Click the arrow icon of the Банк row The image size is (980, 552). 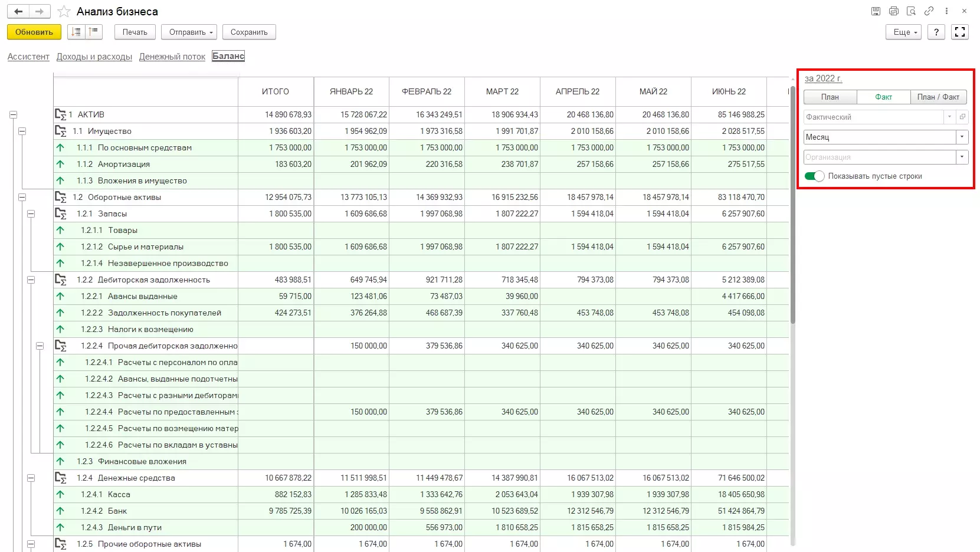[x=60, y=511]
